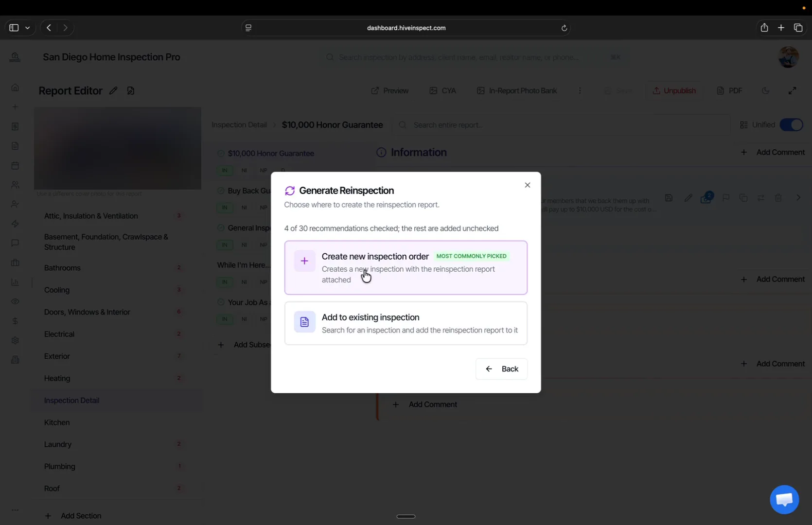The image size is (812, 525).
Task: Open a new browser tab
Action: tap(781, 28)
